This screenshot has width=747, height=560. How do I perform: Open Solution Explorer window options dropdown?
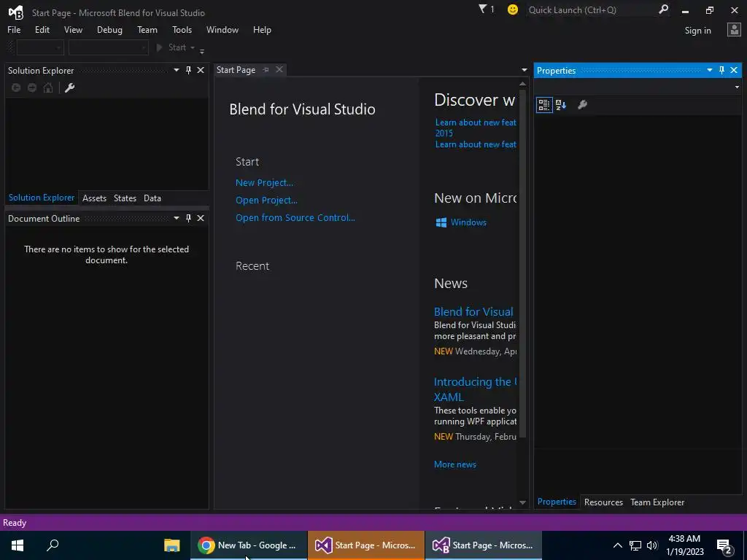click(x=177, y=70)
